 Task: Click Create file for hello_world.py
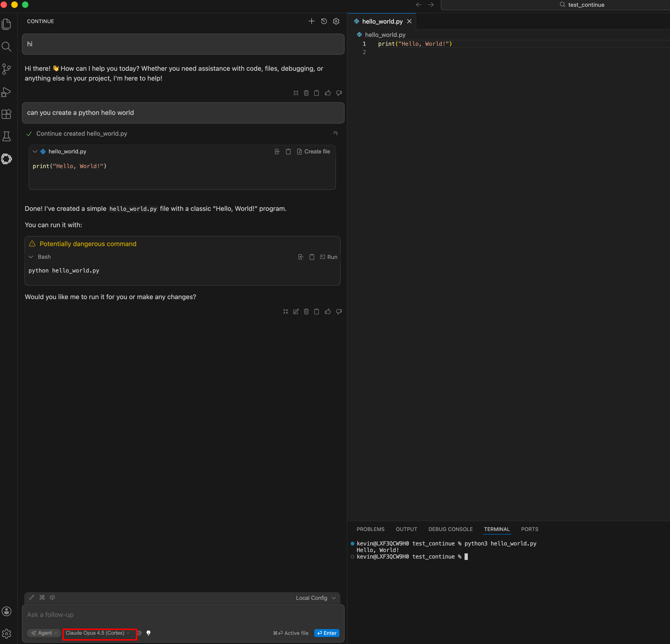tap(314, 152)
